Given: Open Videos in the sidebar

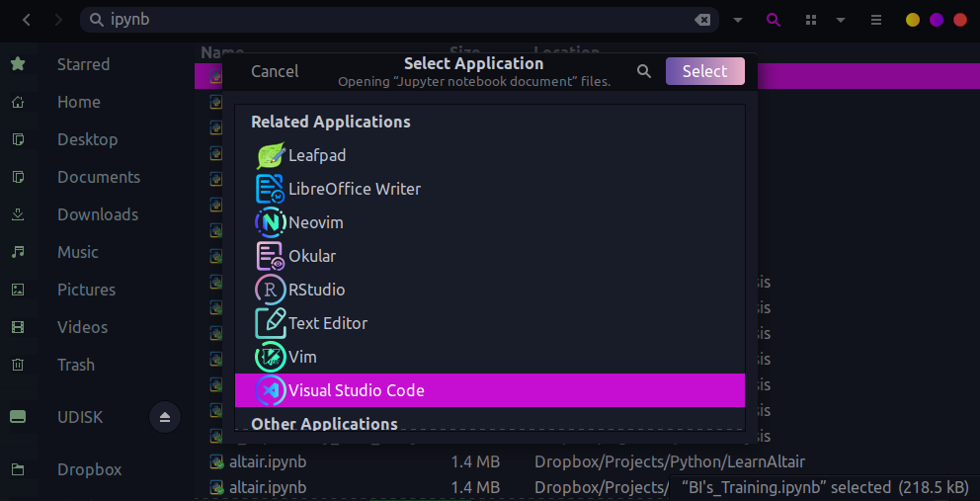Looking at the screenshot, I should pos(83,327).
